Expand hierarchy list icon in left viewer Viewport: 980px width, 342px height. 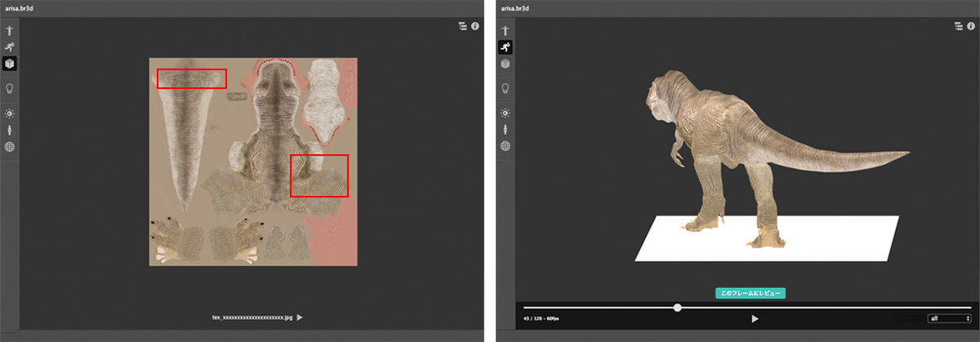(x=462, y=26)
